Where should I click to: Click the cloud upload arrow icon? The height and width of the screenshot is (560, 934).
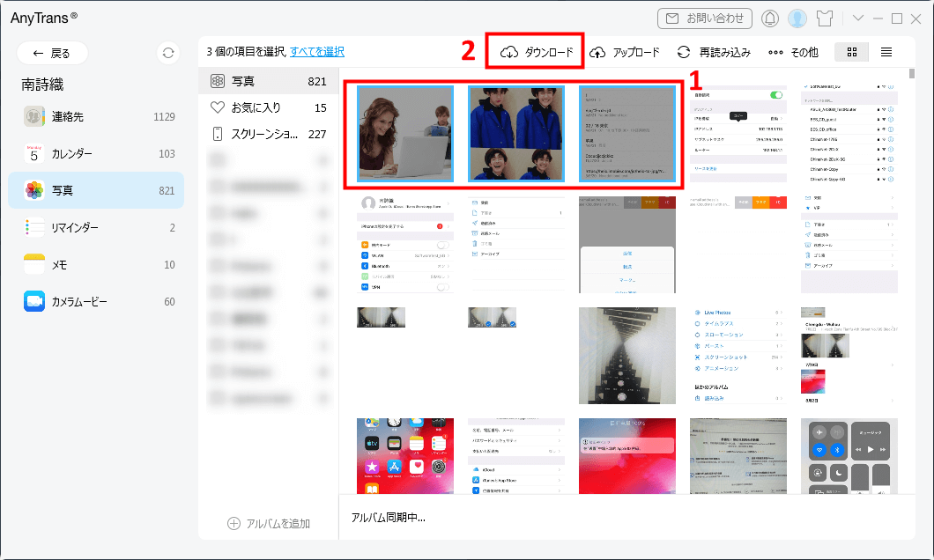click(597, 52)
